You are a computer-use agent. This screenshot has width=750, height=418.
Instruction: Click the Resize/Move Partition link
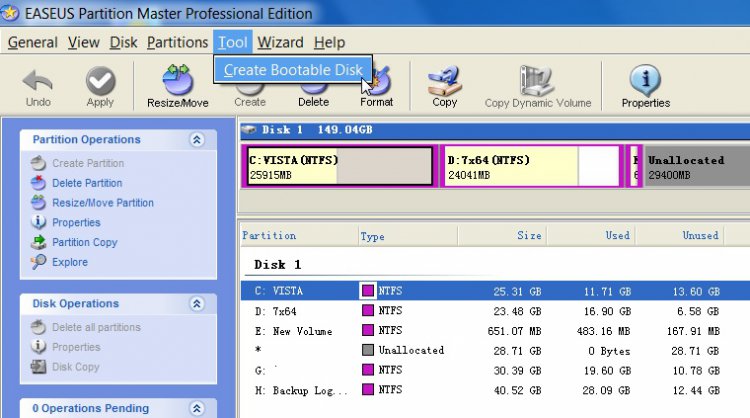pyautogui.click(x=103, y=203)
